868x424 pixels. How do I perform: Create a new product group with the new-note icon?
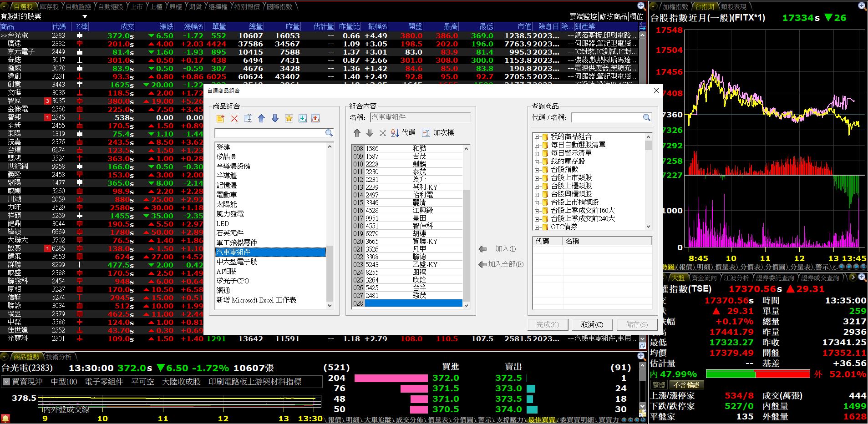(x=220, y=118)
